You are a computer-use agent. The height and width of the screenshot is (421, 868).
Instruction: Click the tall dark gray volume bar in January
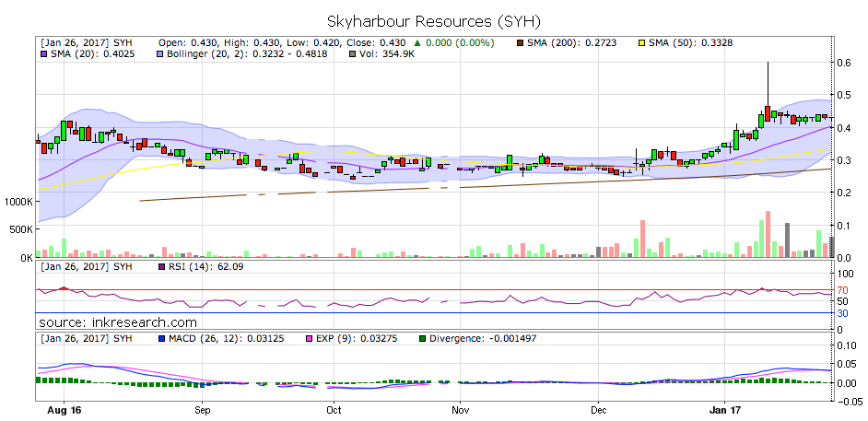click(x=787, y=240)
